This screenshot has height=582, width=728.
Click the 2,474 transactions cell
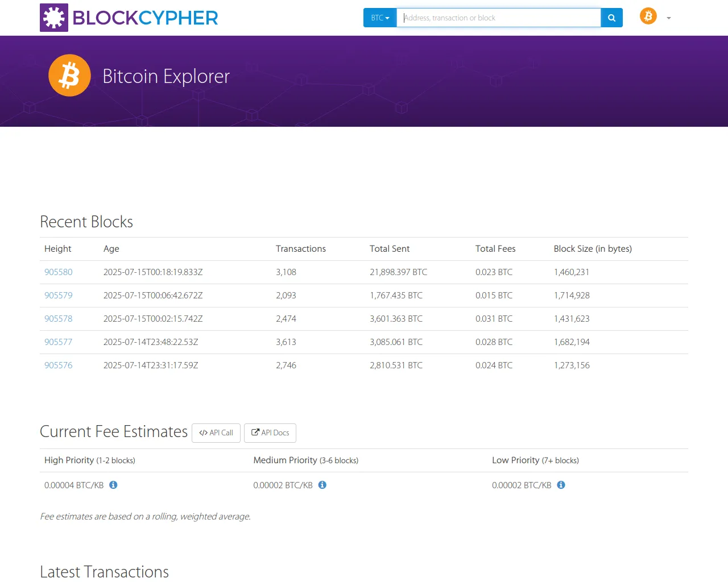pyautogui.click(x=286, y=319)
